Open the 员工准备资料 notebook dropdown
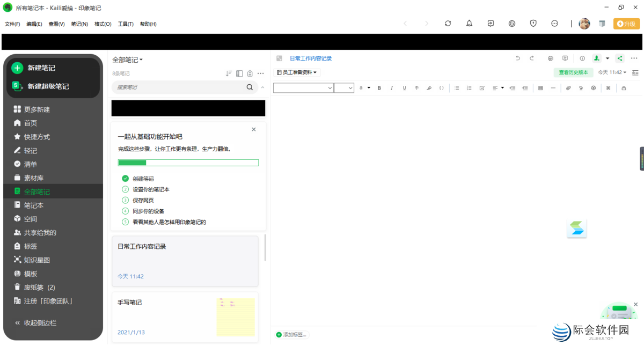Image resolution: width=644 pixels, height=346 pixels. coord(297,72)
